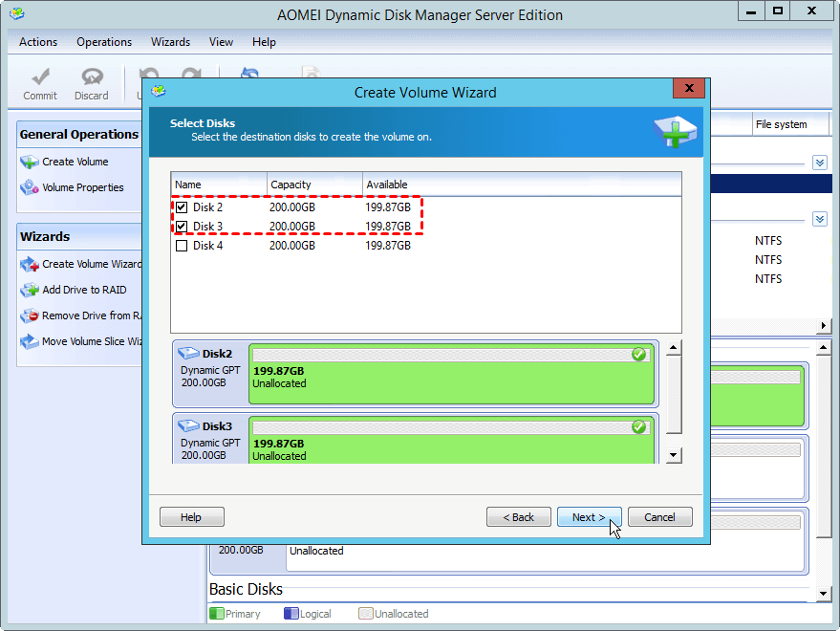The image size is (840, 631).
Task: Click the first NTFS entry in the main window
Action: click(768, 241)
